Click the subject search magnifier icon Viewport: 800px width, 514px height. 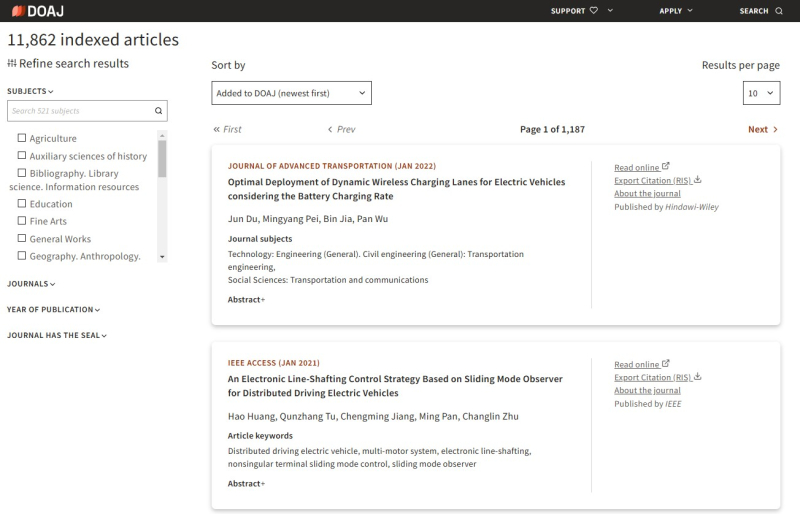(x=158, y=111)
